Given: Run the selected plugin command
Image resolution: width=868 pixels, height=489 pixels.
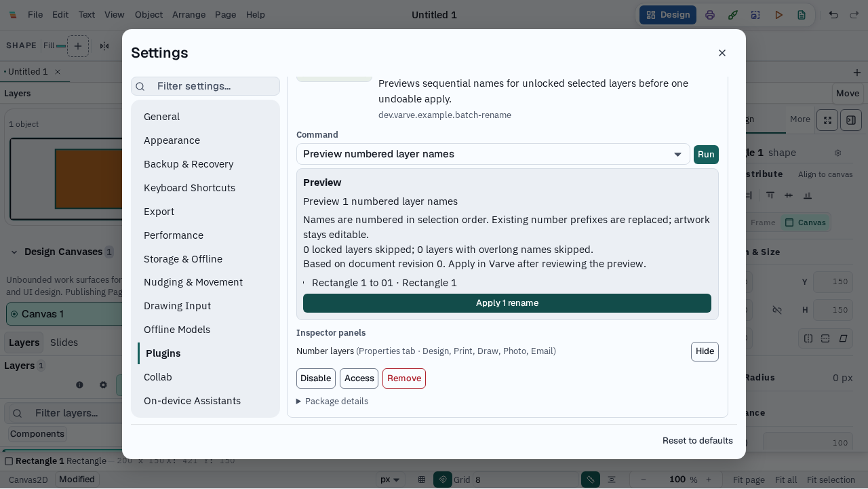Looking at the screenshot, I should pos(706,155).
